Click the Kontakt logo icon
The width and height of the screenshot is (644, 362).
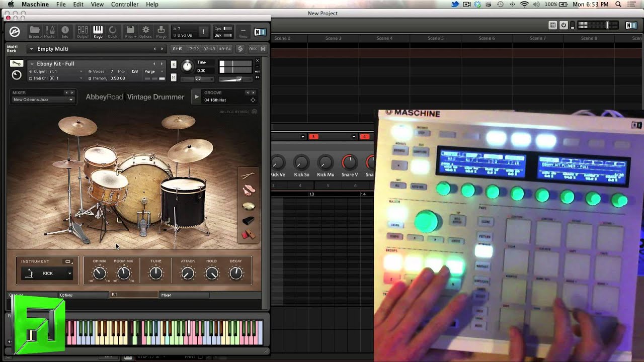coord(15,32)
